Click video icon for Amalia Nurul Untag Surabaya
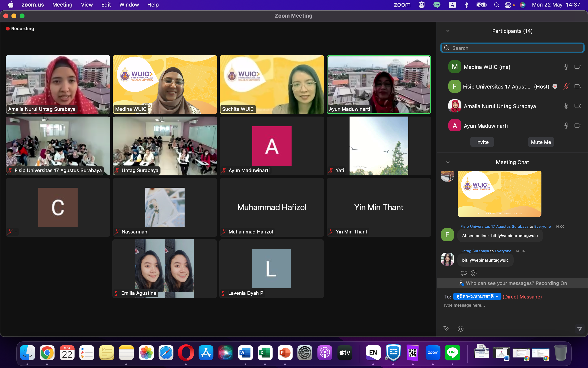 click(x=578, y=106)
